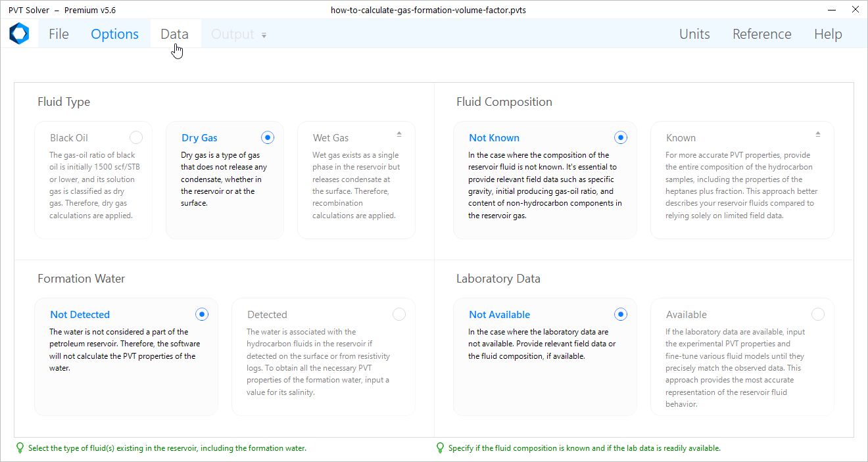Open the Units menu
This screenshot has width=868, height=462.
(x=694, y=34)
